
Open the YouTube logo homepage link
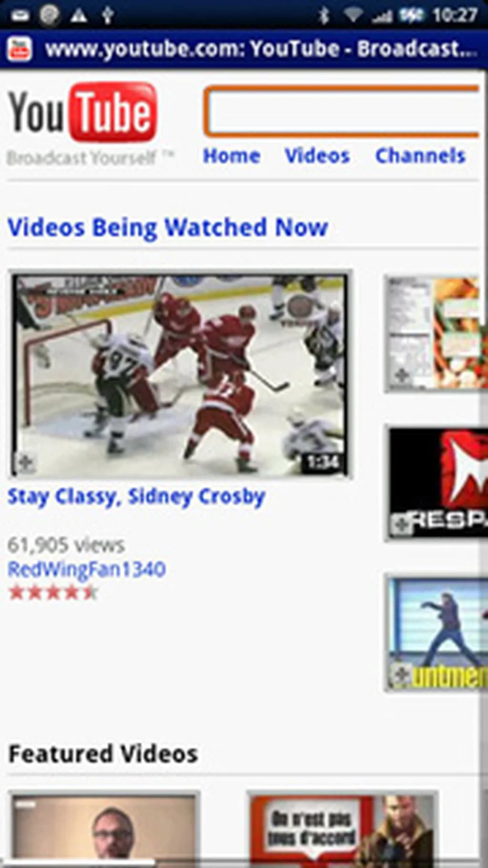click(83, 113)
